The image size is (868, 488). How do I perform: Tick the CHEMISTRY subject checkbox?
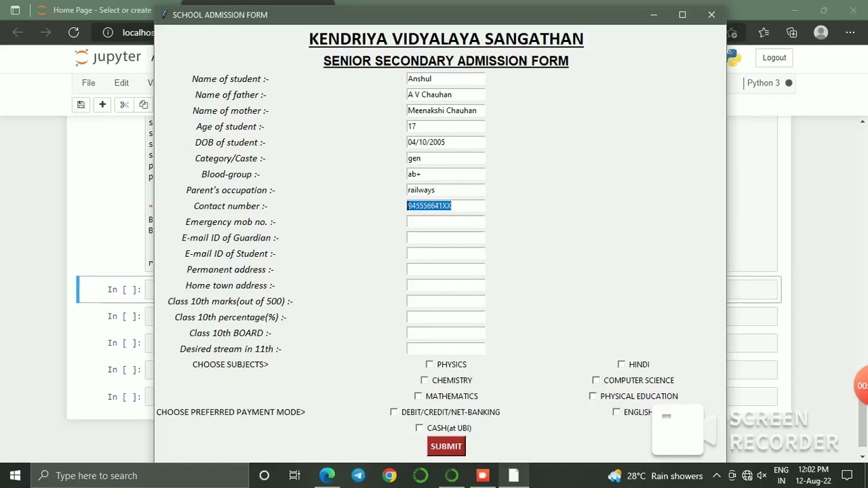(425, 380)
